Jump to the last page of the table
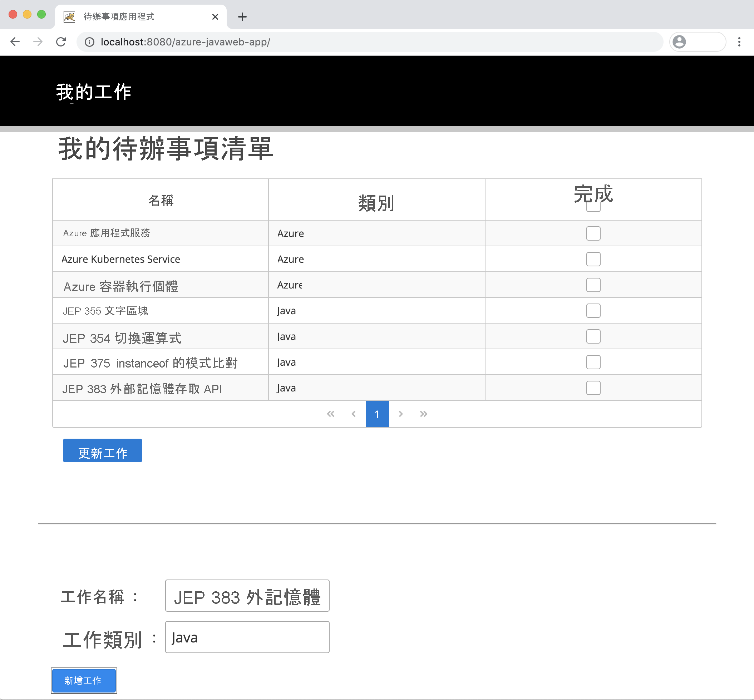 point(423,414)
